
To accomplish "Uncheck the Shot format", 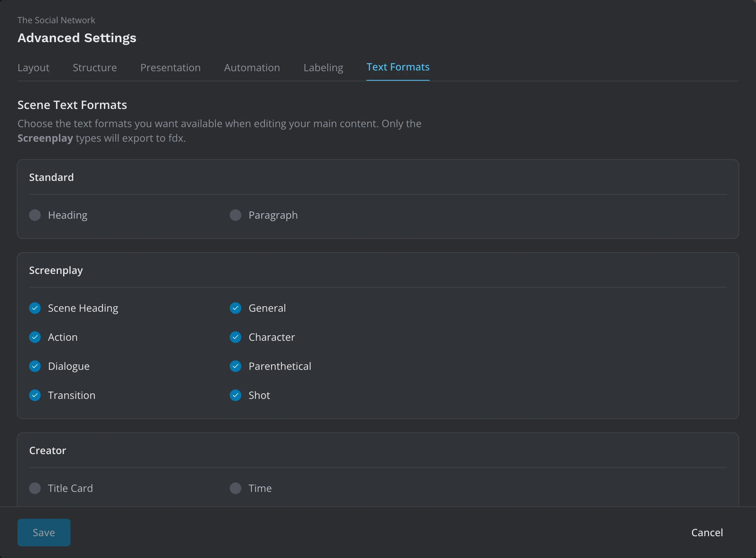I will 236,395.
